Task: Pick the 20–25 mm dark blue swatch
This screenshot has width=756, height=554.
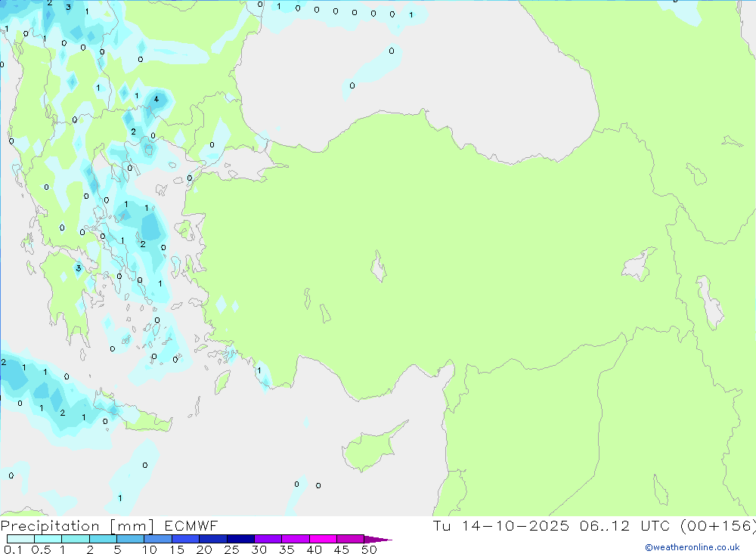Action: (x=213, y=539)
